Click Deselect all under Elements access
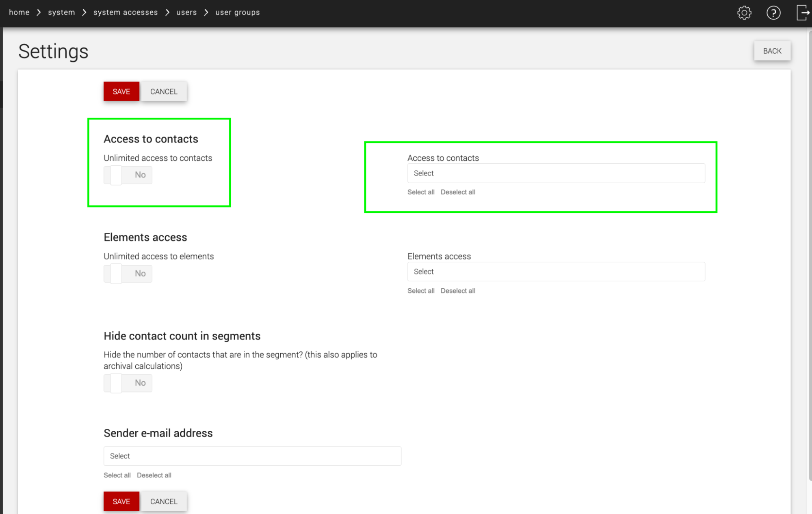The image size is (812, 514). click(x=458, y=291)
